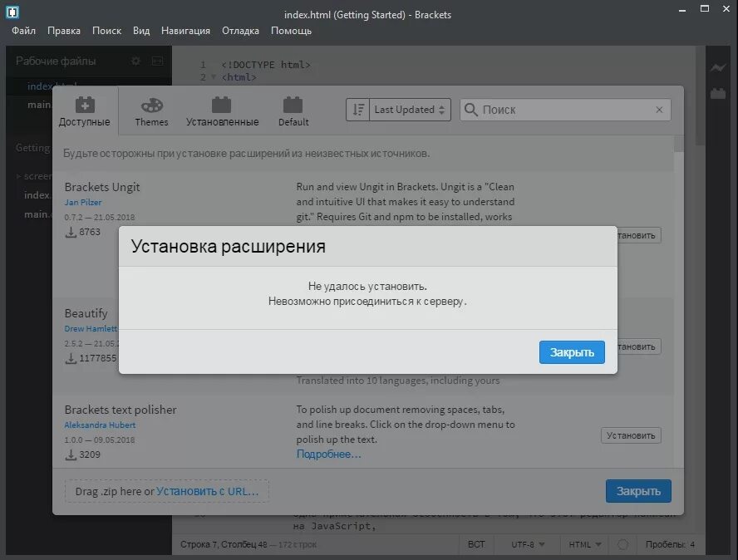Click the Закрыть button in the error dialog

(x=572, y=352)
